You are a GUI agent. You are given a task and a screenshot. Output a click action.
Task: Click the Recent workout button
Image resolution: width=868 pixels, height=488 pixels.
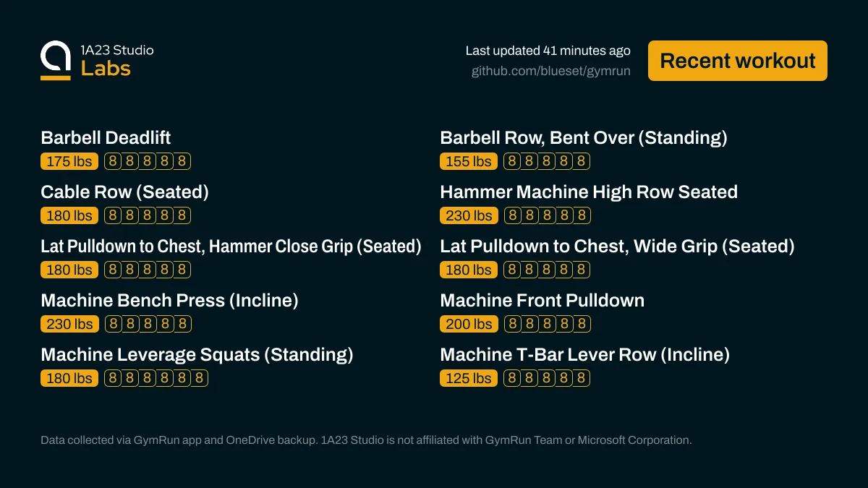(737, 61)
